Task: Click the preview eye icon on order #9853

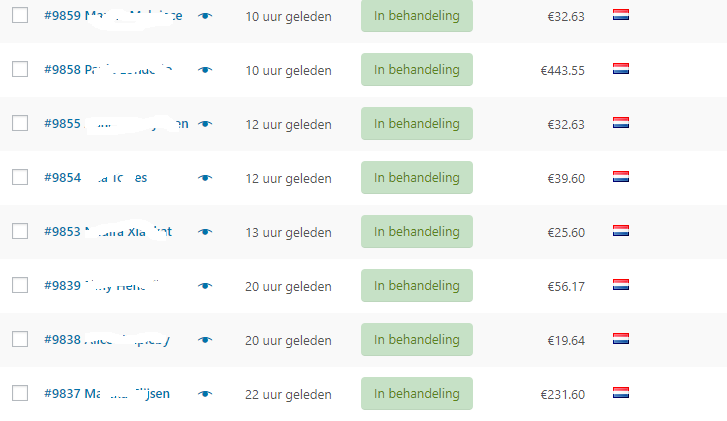Action: [205, 232]
